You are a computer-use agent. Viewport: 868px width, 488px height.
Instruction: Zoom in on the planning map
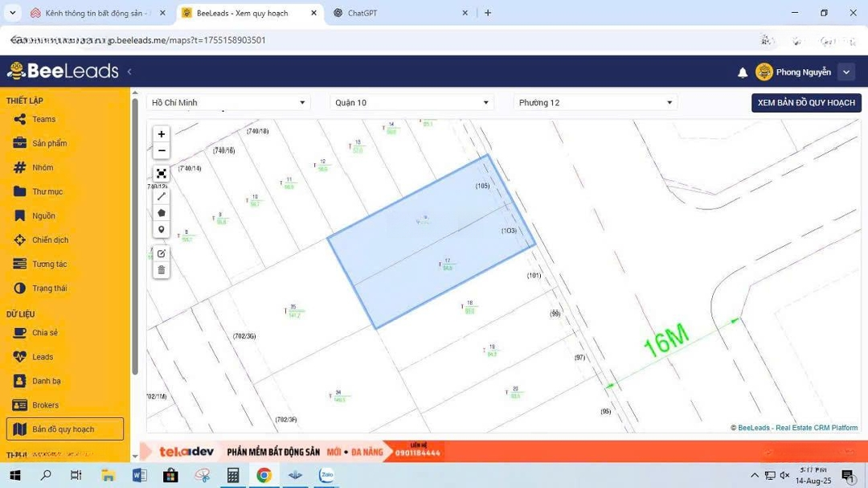point(162,134)
